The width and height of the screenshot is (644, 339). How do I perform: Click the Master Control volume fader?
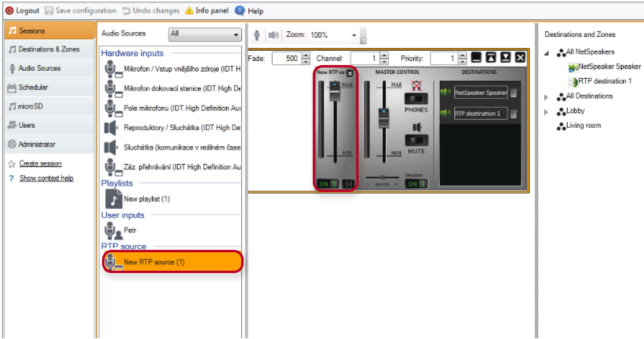point(384,118)
